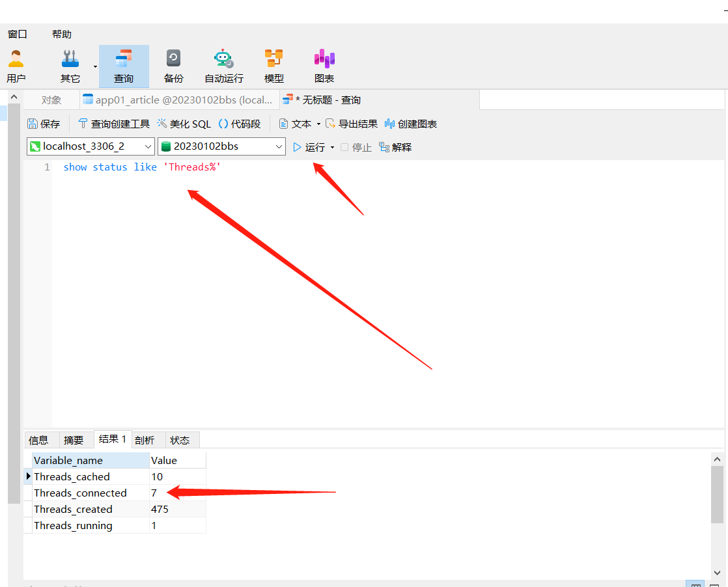Switch to the 对象 tab
This screenshot has height=587, width=728.
point(51,100)
